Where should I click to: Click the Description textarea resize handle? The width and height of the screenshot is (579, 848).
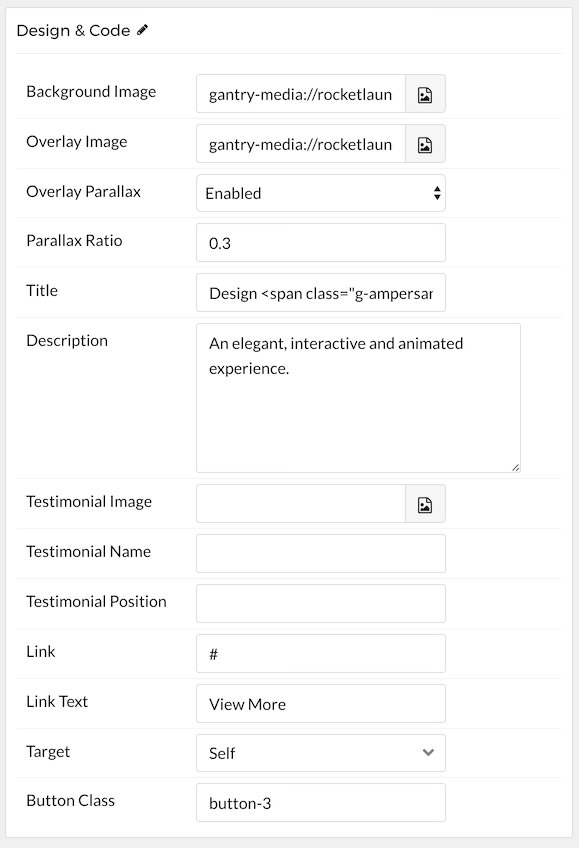[x=516, y=468]
